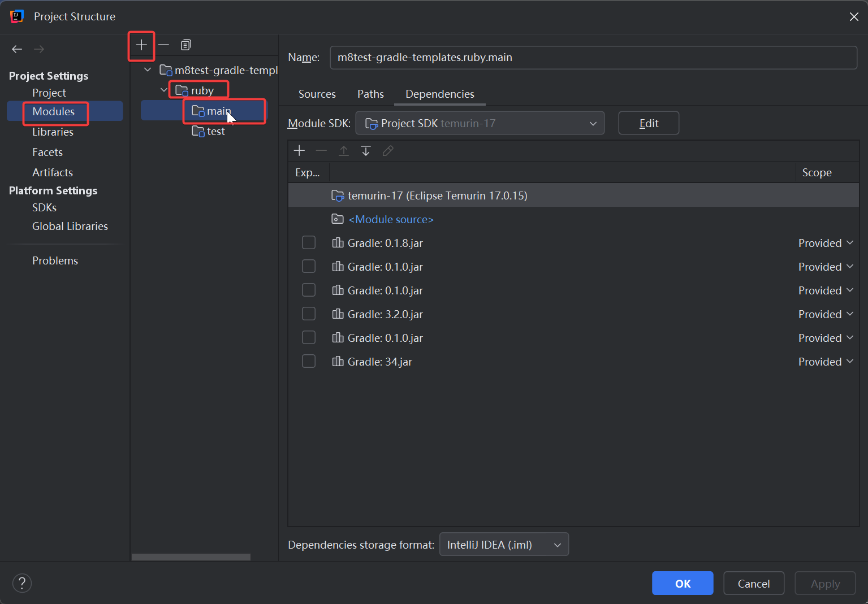Check export box for Gradle: 3.2.0.jar

(309, 314)
